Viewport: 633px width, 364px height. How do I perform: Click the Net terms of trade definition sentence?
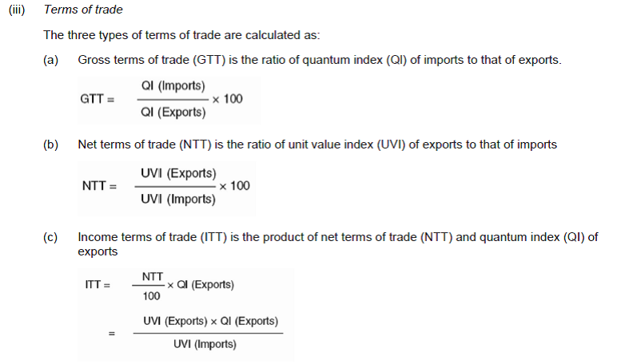click(x=317, y=144)
